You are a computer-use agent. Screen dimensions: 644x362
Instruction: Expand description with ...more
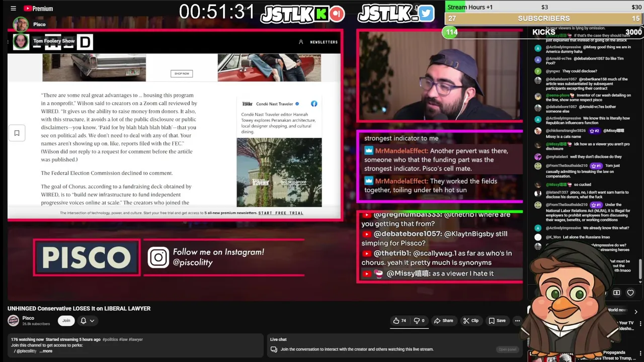point(46,351)
